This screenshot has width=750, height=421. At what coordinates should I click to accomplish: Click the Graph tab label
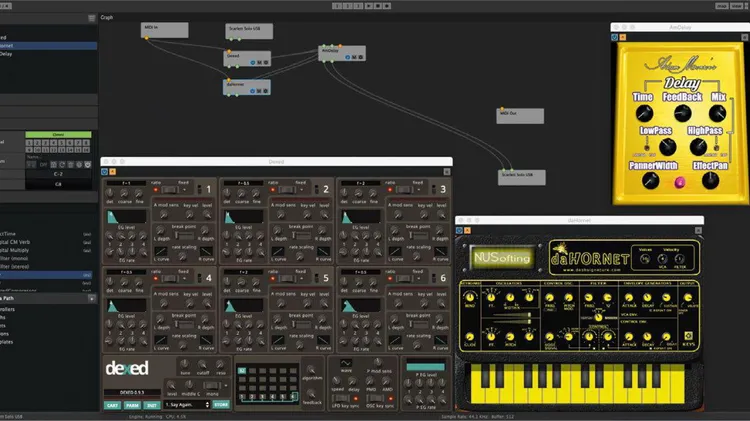click(x=107, y=17)
